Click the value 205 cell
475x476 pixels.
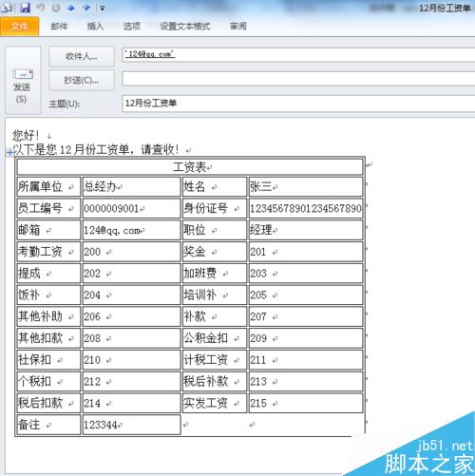click(x=306, y=295)
